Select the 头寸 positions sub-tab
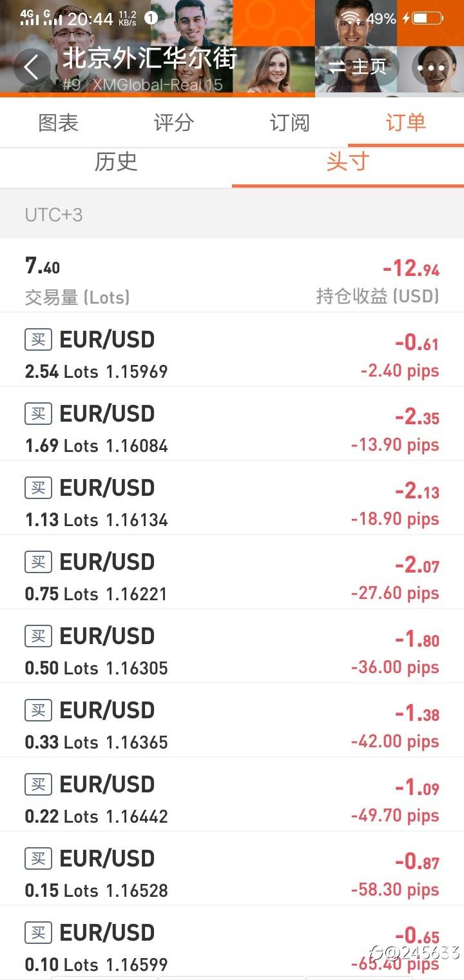The image size is (464, 980). (x=348, y=162)
